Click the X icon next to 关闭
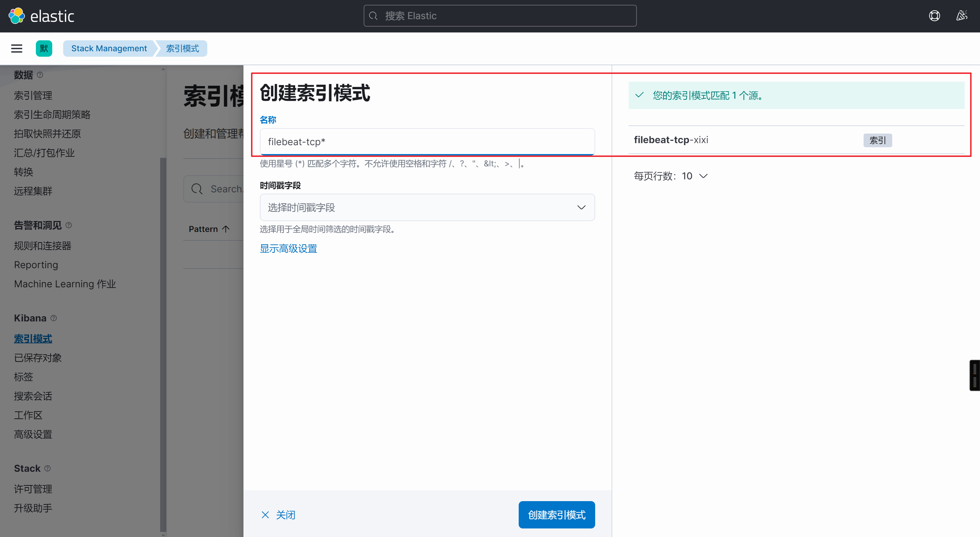Screen dimensions: 980x537 (x=265, y=515)
